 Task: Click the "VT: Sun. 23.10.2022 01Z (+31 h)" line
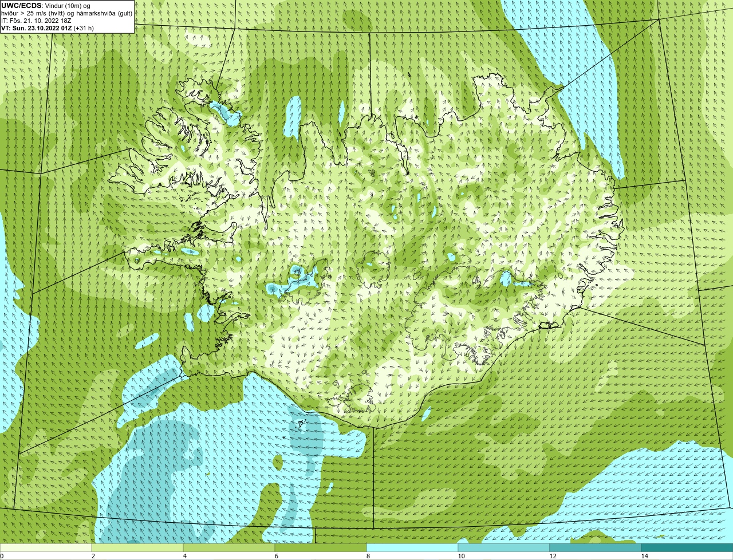pos(48,27)
